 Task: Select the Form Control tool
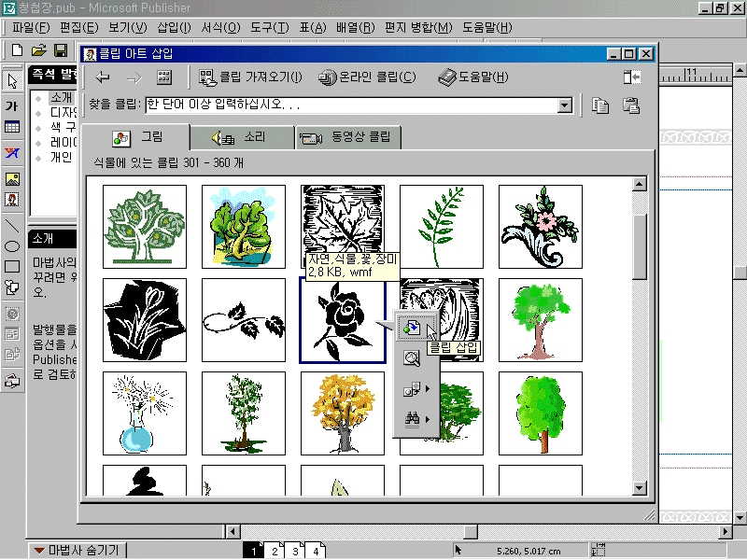point(12,334)
